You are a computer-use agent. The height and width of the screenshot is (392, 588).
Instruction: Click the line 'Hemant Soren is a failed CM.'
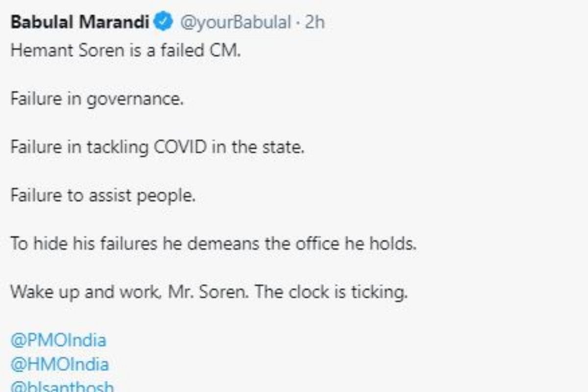(125, 50)
